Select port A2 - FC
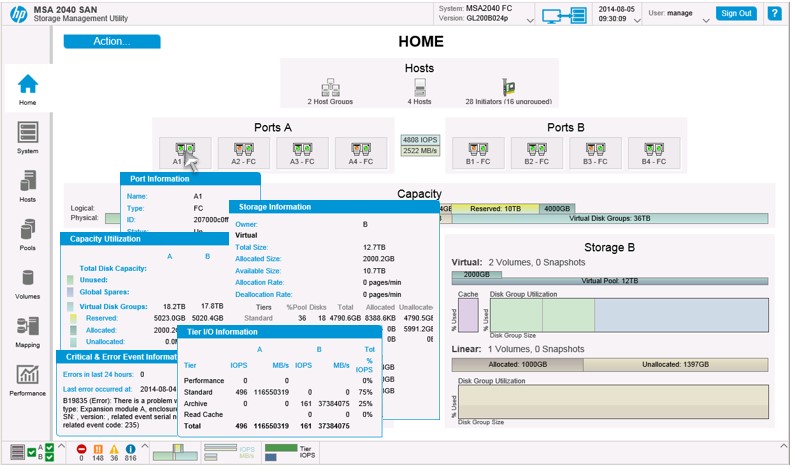This screenshot has height=467, width=793. click(244, 153)
